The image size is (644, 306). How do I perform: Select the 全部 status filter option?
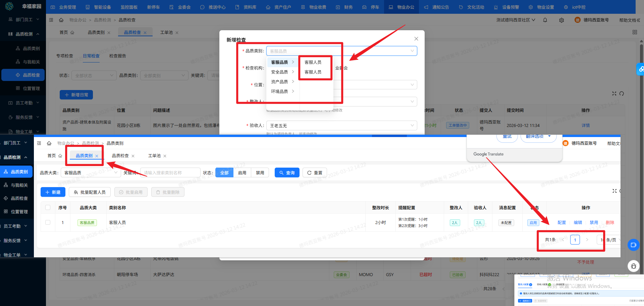(224, 173)
